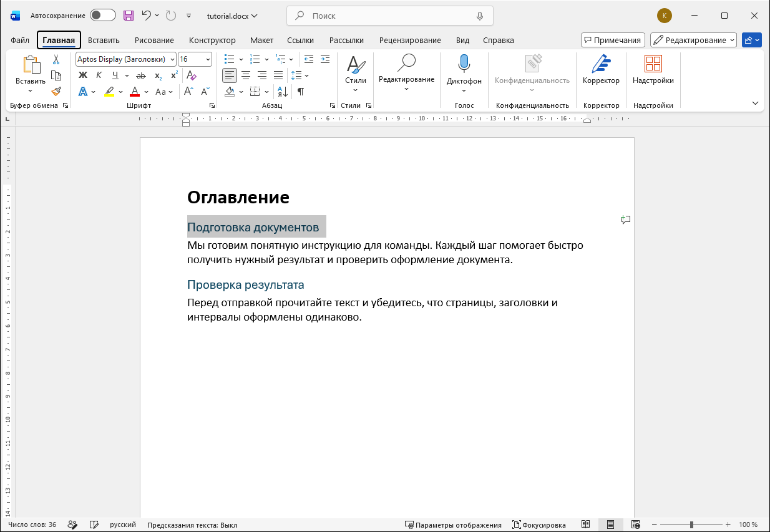Click the Paste clipboard icon
The image size is (770, 532).
(x=31, y=65)
